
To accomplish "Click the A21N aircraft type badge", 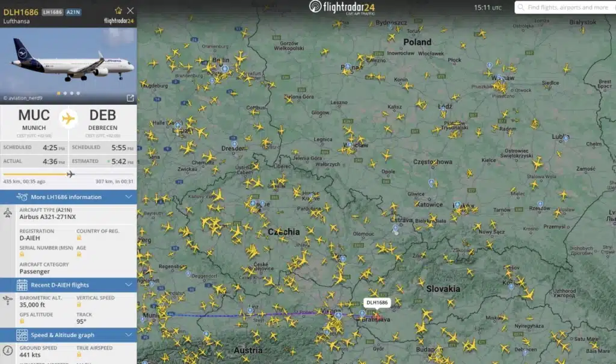I will (x=73, y=13).
